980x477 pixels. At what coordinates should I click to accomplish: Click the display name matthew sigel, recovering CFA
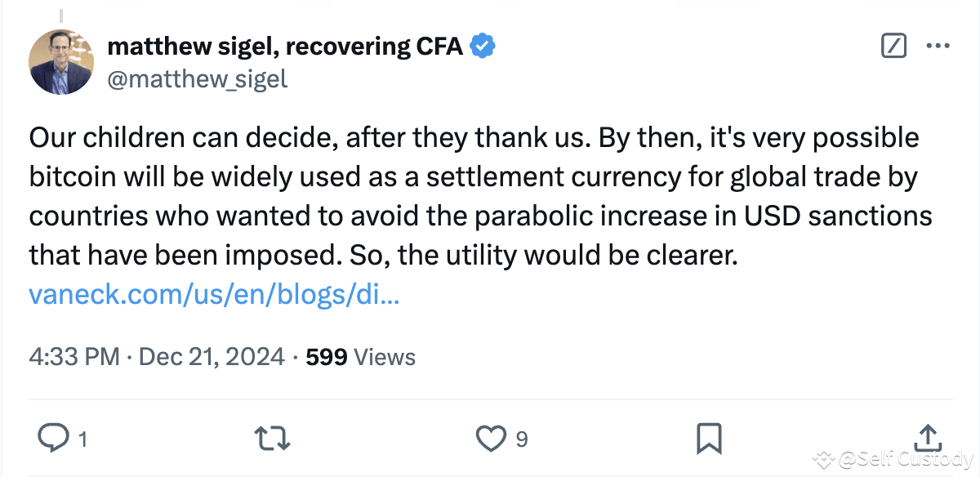pos(284,46)
